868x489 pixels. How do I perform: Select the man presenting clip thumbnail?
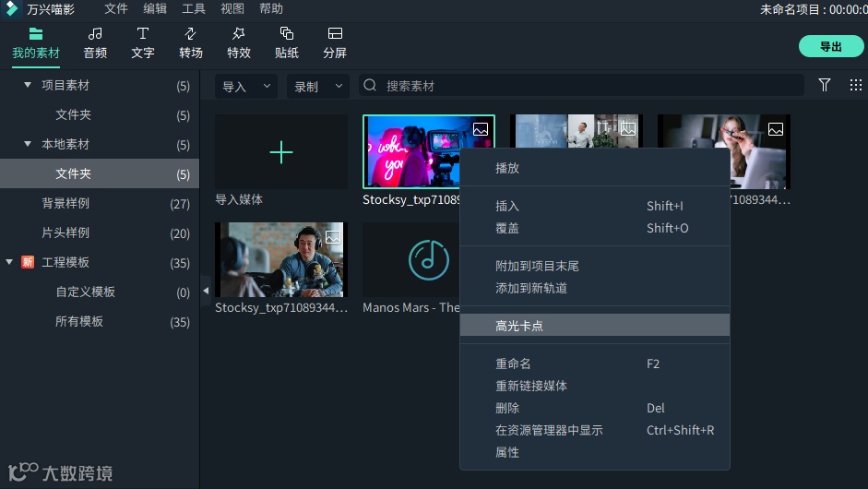coord(577,131)
